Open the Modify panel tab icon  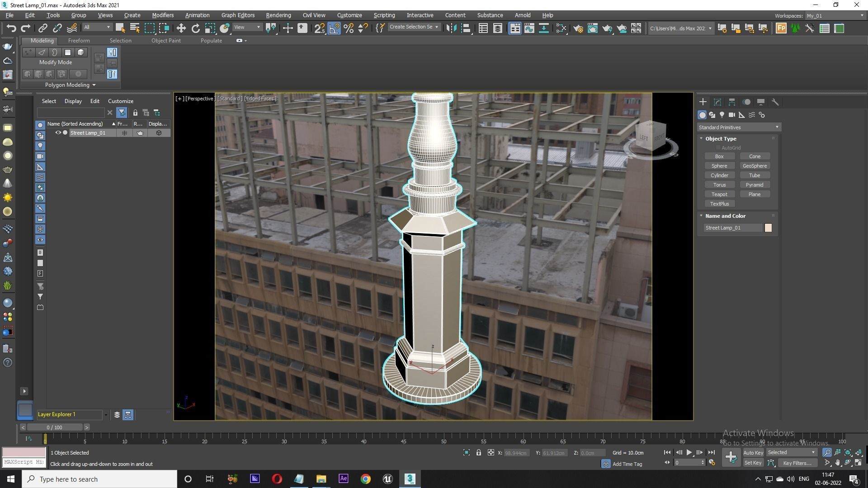point(717,102)
